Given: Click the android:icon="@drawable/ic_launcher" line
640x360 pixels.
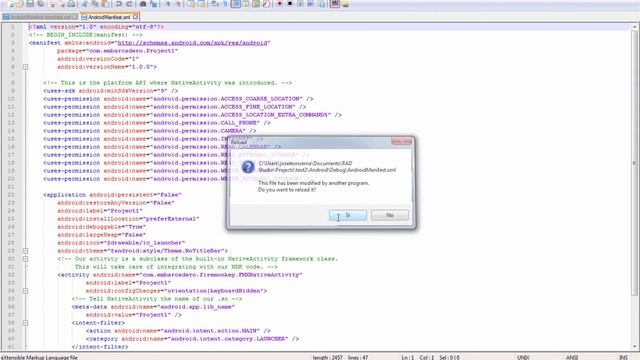Looking at the screenshot, I should (x=121, y=243).
